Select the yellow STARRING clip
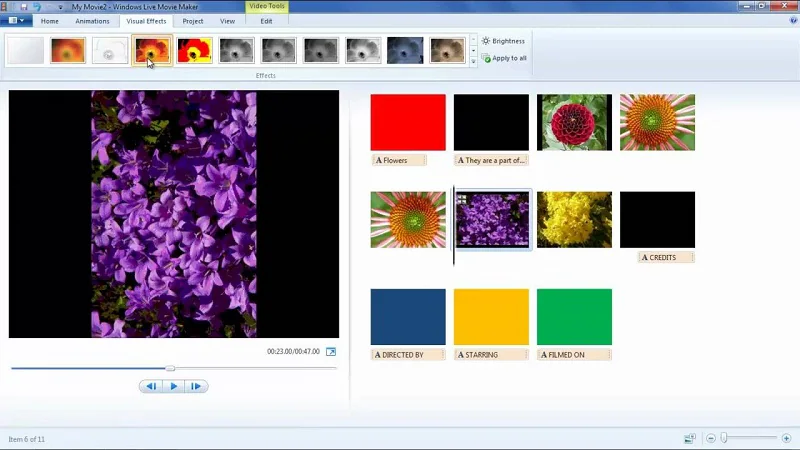The width and height of the screenshot is (800, 450). coord(491,317)
